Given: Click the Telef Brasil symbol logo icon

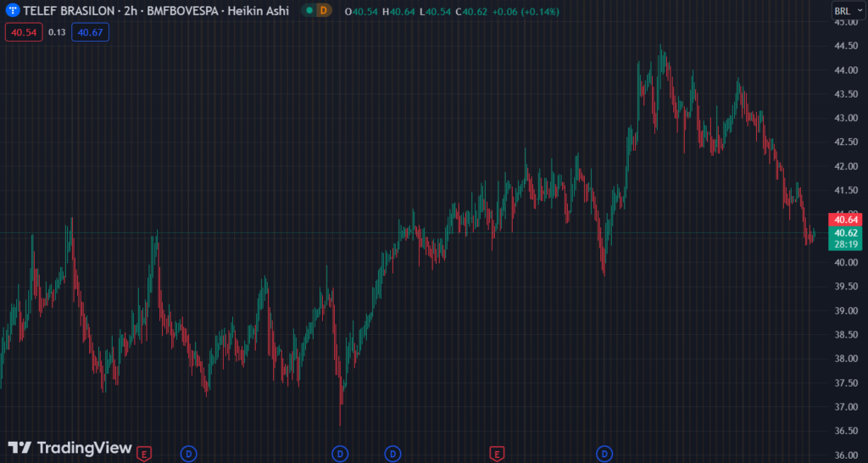Looking at the screenshot, I should [x=13, y=10].
